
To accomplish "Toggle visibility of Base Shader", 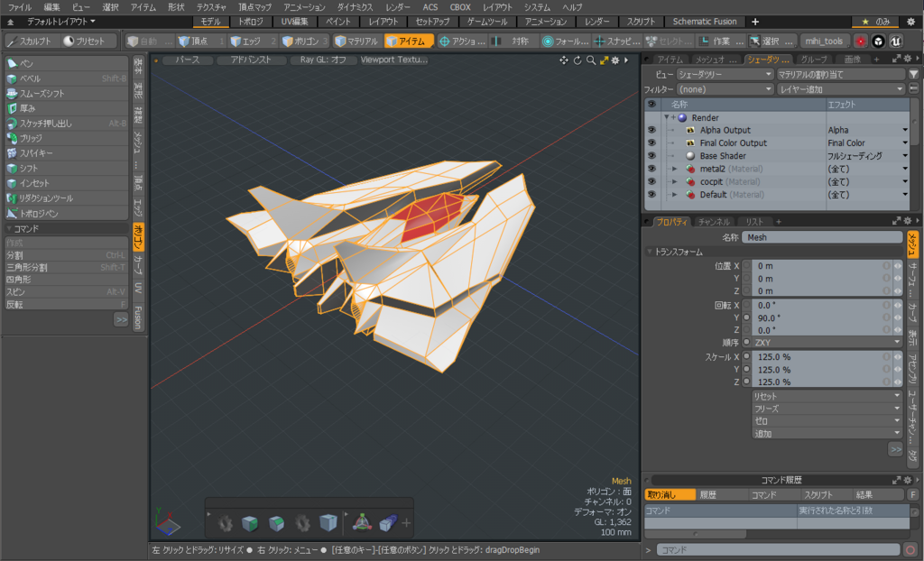I will click(651, 155).
